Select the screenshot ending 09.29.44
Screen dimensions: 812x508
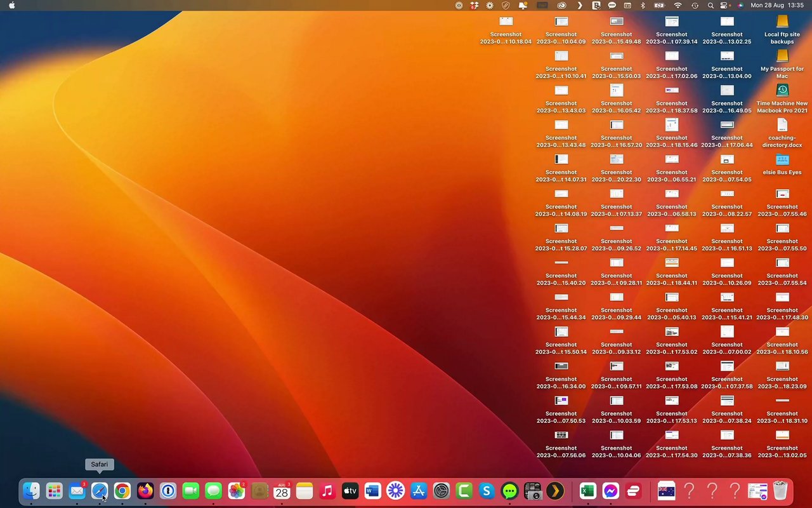tap(617, 305)
